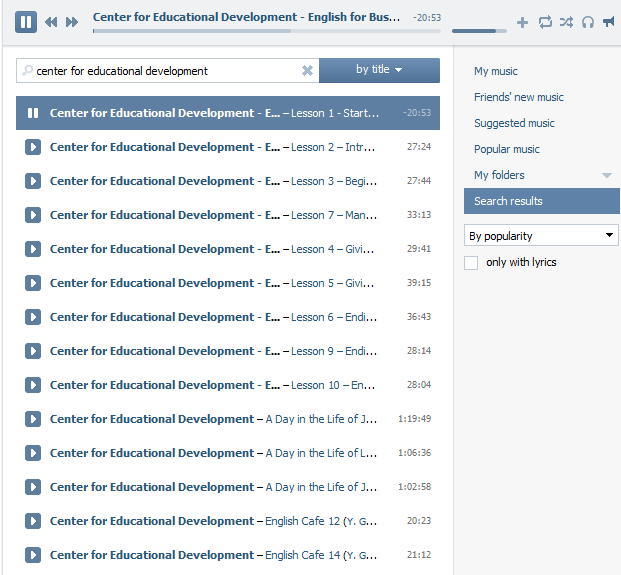The image size is (621, 575).
Task: Adjust the volume slider
Action: point(479,31)
